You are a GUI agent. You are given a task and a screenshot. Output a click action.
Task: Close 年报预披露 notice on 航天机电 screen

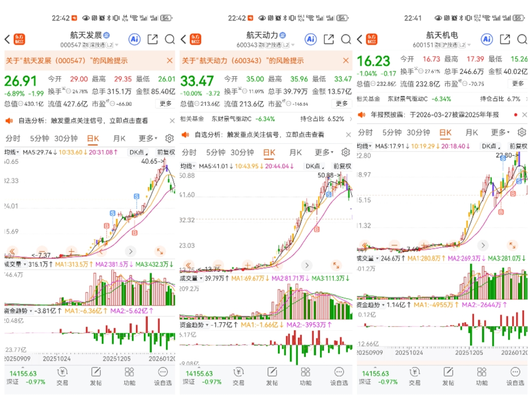(525, 115)
